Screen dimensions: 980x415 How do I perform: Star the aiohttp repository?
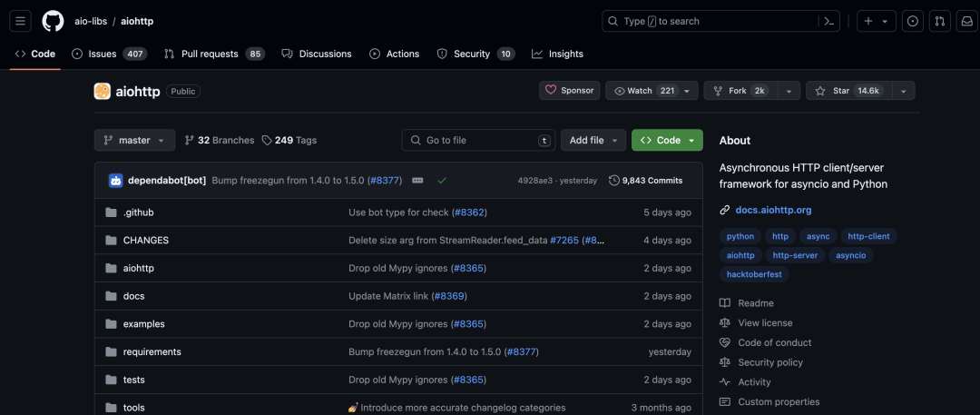pyautogui.click(x=848, y=91)
